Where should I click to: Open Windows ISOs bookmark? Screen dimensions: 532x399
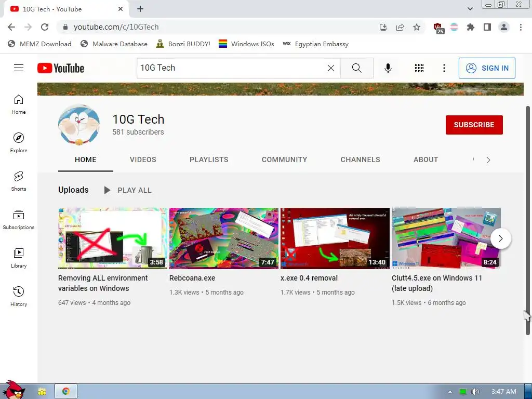tap(246, 44)
